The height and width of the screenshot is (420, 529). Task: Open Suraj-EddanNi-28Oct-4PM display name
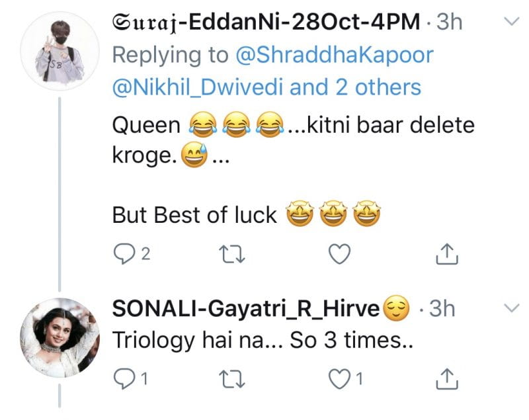pyautogui.click(x=266, y=22)
